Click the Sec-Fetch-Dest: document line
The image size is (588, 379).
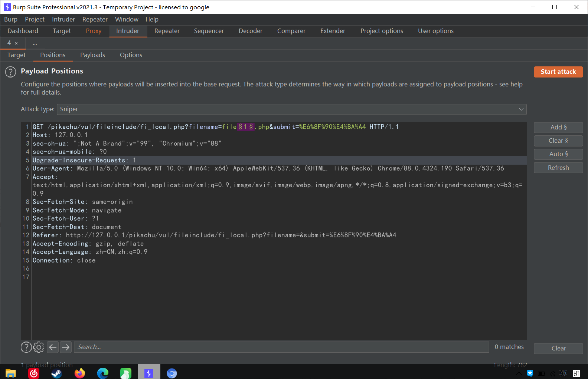tap(77, 227)
